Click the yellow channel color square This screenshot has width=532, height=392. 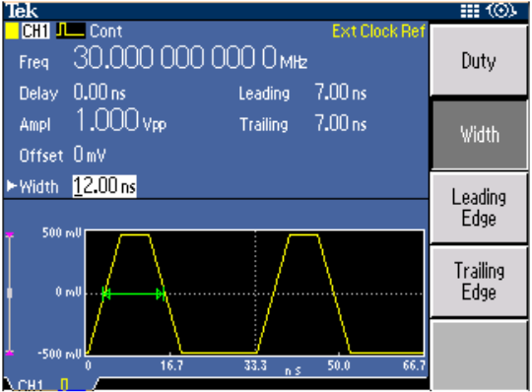pos(12,31)
